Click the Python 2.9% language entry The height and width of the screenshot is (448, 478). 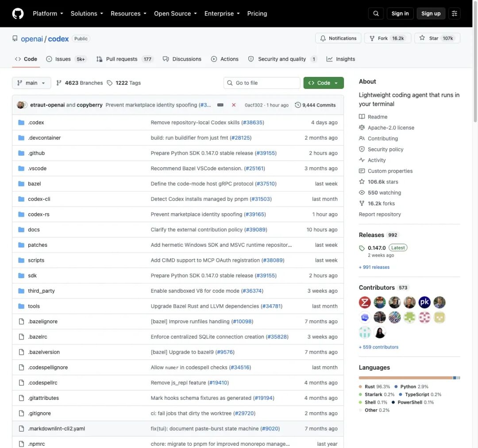click(411, 387)
